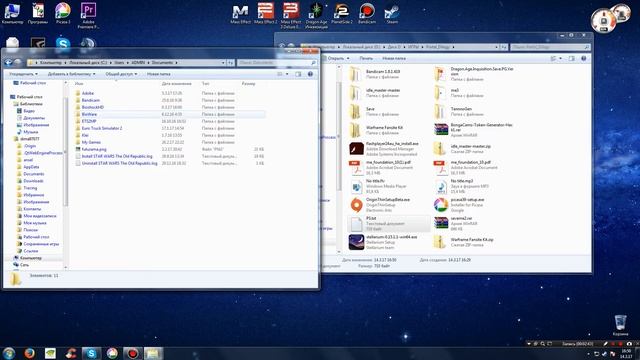The width and height of the screenshot is (640, 360).
Task: Open the Recycle Bin on desktop
Action: pos(620,325)
